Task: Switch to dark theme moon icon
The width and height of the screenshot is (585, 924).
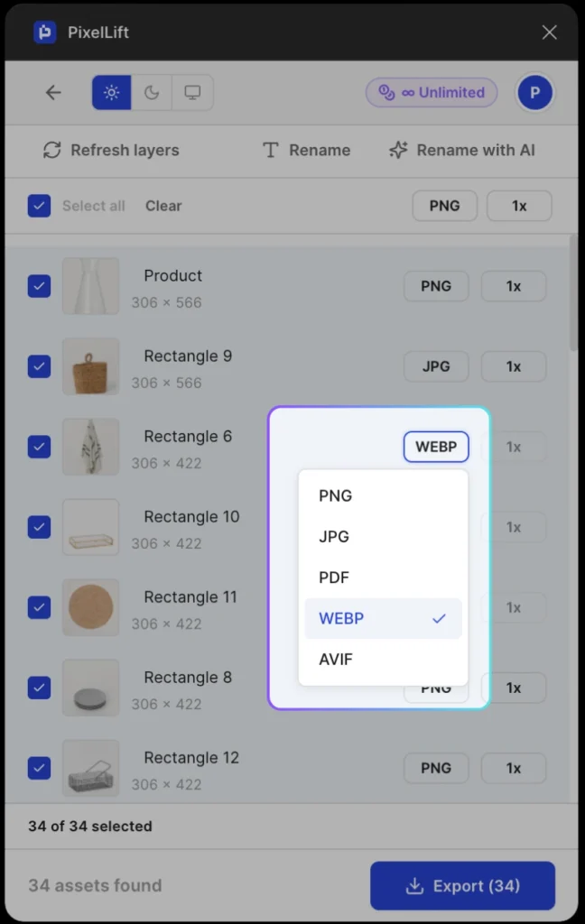Action: [x=152, y=93]
